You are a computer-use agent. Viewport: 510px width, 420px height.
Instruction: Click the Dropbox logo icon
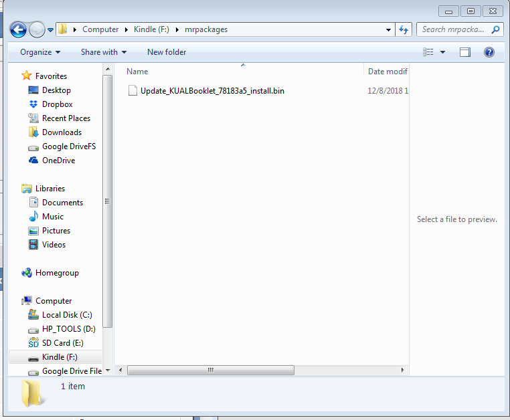tap(33, 104)
